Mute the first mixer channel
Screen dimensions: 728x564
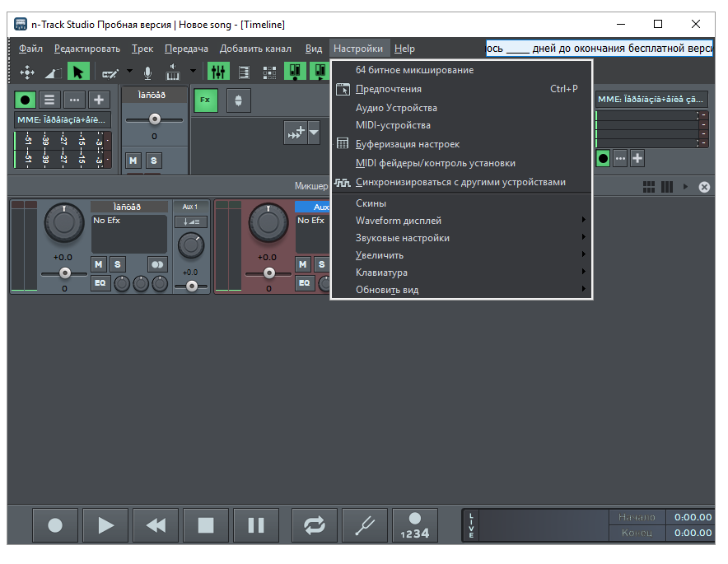[99, 264]
